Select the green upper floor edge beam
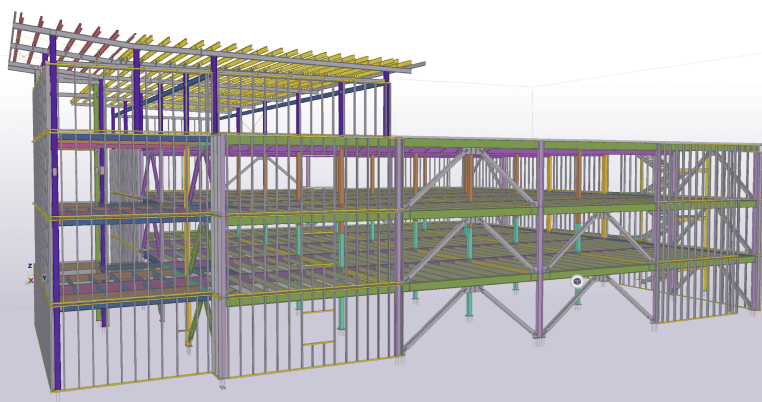The height and width of the screenshot is (402, 762). (x=470, y=144)
